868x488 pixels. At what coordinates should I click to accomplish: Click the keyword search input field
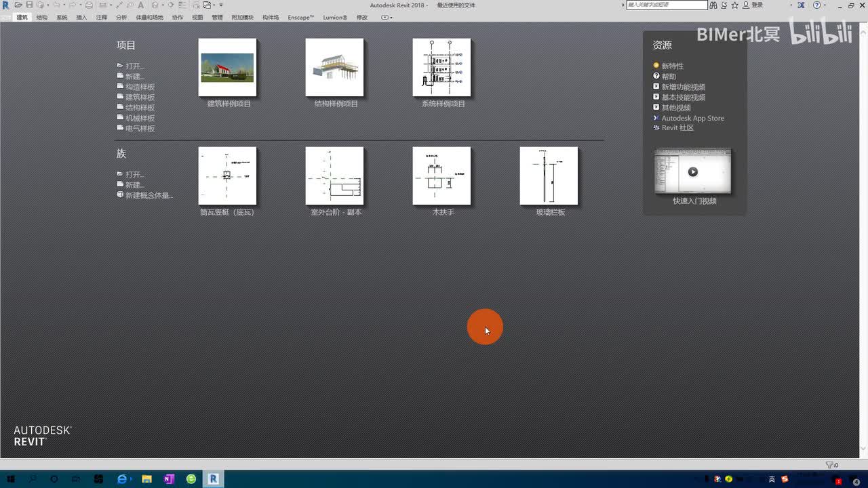click(667, 5)
